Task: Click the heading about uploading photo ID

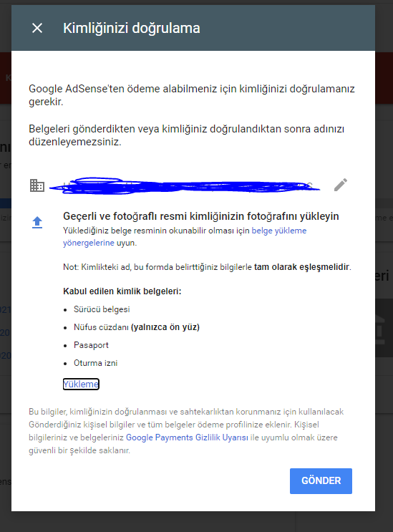Action: coord(201,216)
